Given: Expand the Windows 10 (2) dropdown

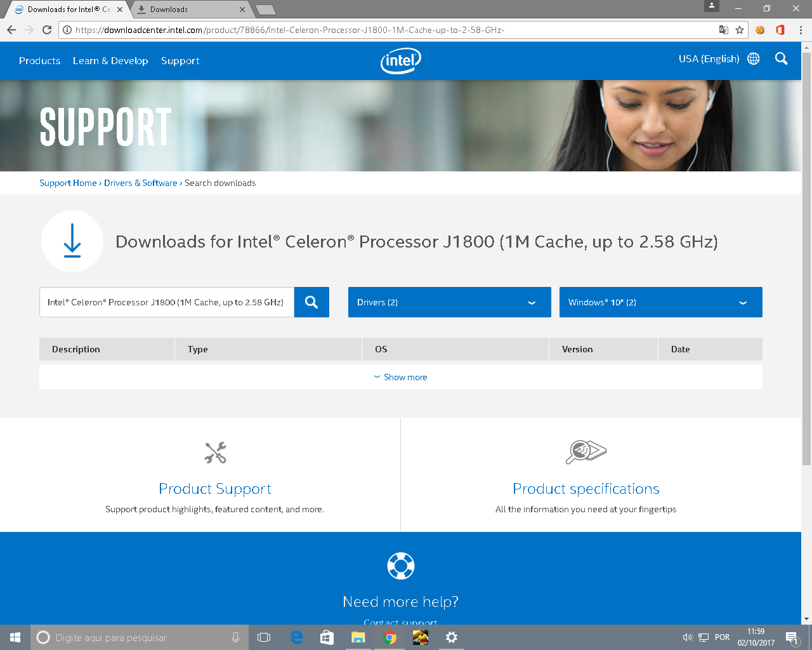Looking at the screenshot, I should pos(661,302).
